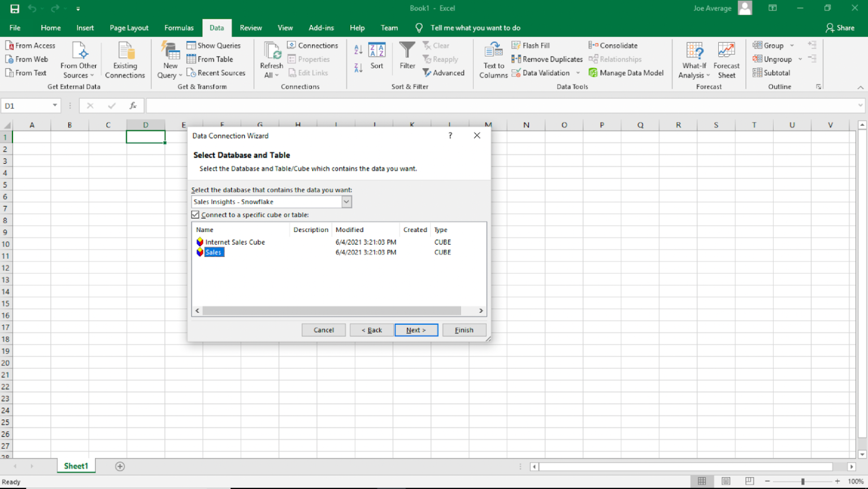Expand the database selection dropdown
The width and height of the screenshot is (868, 489).
(346, 202)
